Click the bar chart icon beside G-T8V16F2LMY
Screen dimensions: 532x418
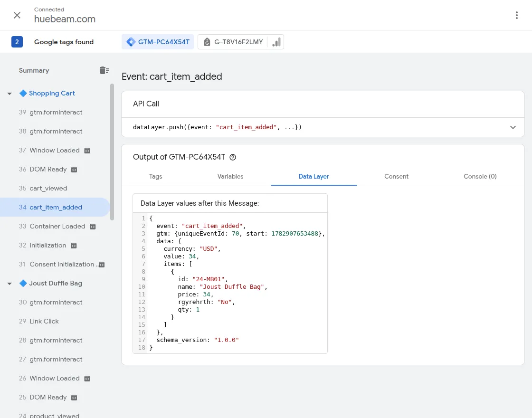point(276,42)
